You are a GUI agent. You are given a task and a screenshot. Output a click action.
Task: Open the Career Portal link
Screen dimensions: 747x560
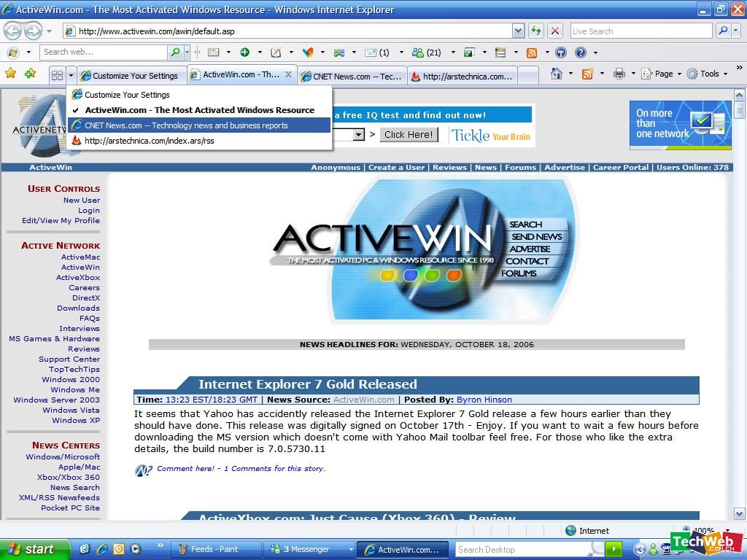[x=621, y=167]
